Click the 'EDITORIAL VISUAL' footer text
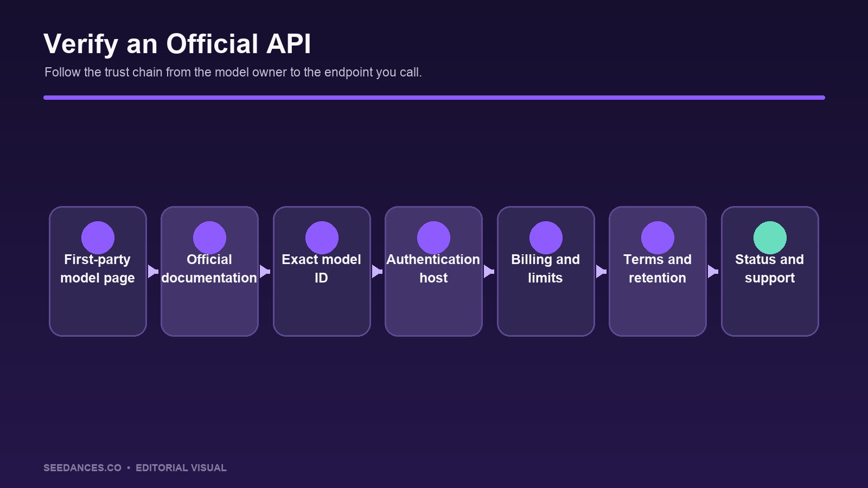 181,468
